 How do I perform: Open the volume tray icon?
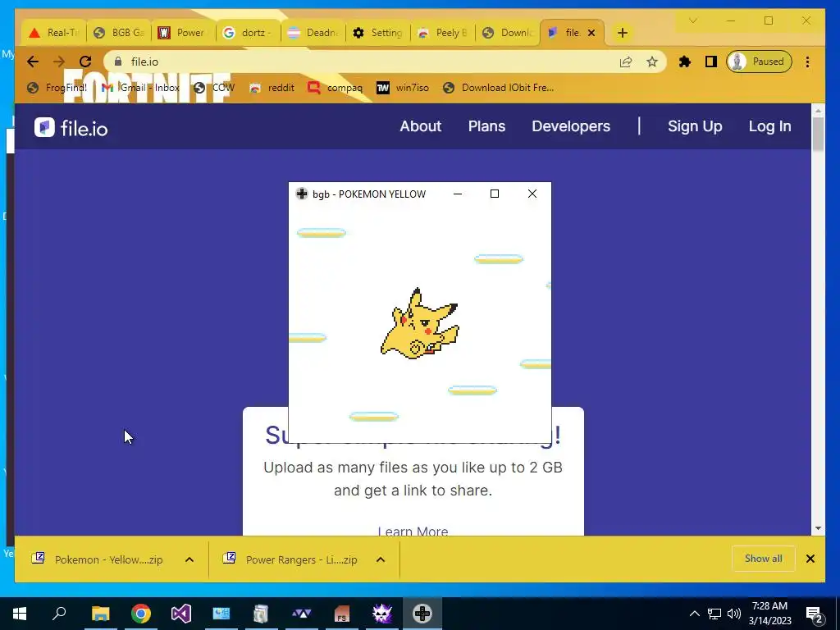coord(734,614)
